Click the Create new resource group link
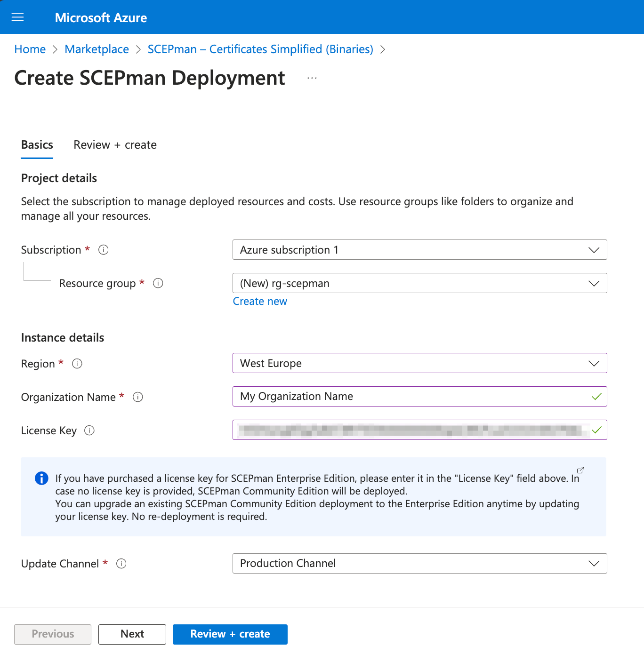The width and height of the screenshot is (644, 654). click(x=260, y=302)
